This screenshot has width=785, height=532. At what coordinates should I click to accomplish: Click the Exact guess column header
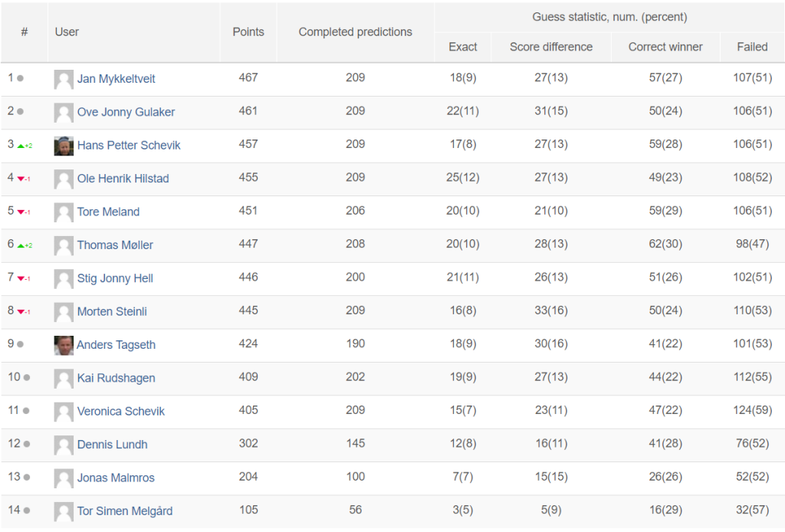[462, 47]
